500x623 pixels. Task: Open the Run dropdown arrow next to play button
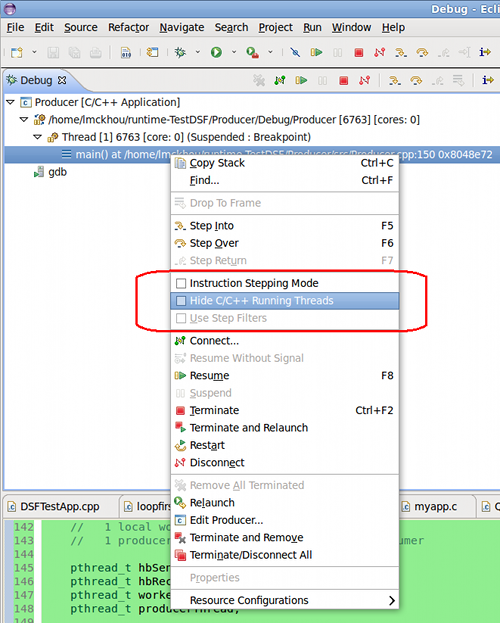pos(234,52)
